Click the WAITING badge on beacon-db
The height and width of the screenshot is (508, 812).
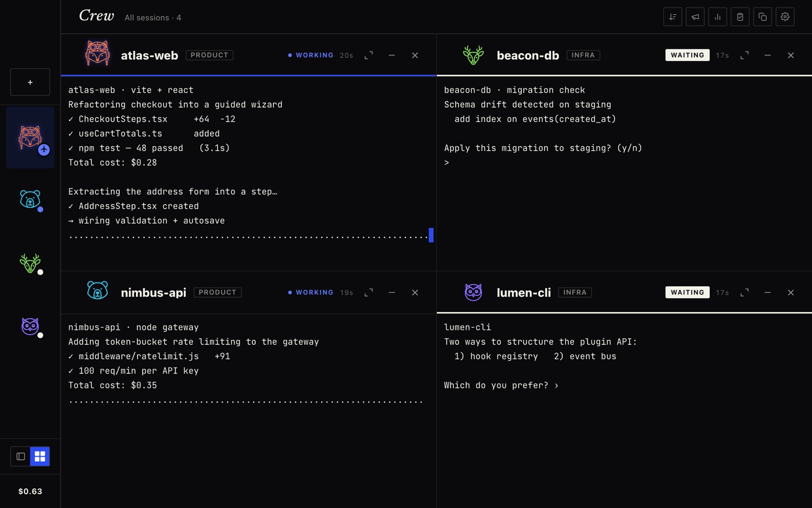[x=687, y=55]
